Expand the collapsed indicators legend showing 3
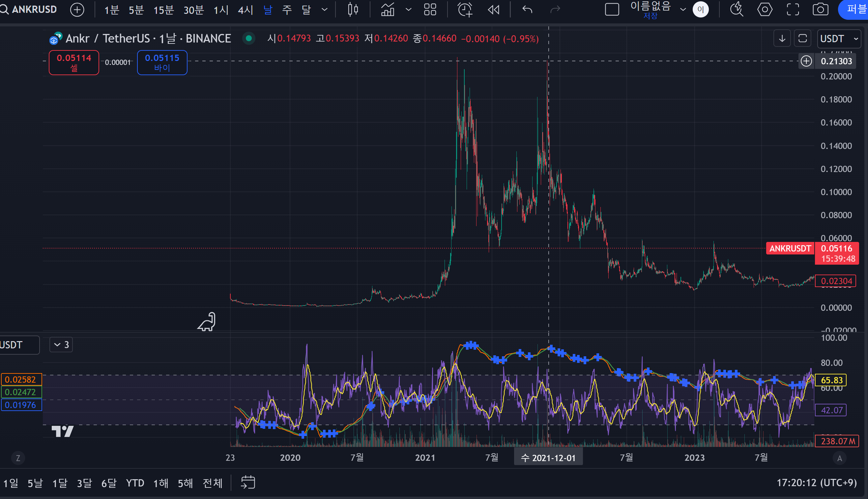Viewport: 868px width, 499px height. pos(61,344)
